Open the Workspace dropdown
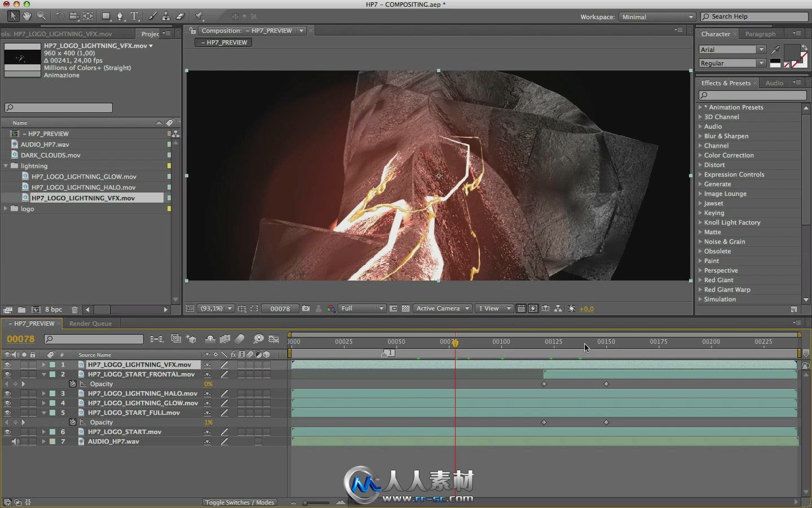 click(657, 17)
